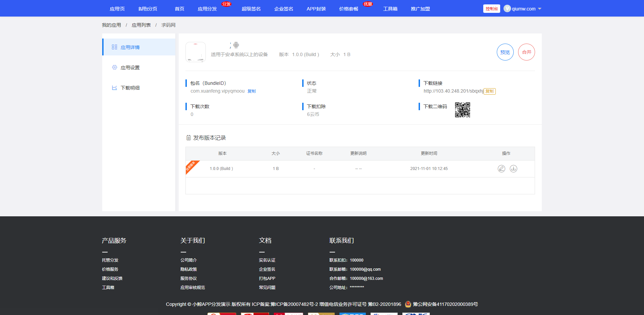Click the user avatar icon beside qiumw.com
This screenshot has width=644, height=315.
coord(507,9)
